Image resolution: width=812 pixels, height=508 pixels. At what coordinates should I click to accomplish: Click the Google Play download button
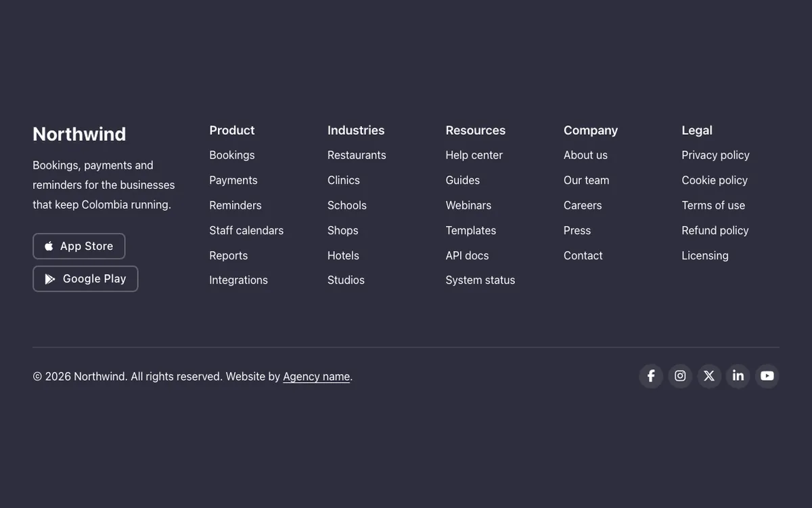pyautogui.click(x=85, y=278)
